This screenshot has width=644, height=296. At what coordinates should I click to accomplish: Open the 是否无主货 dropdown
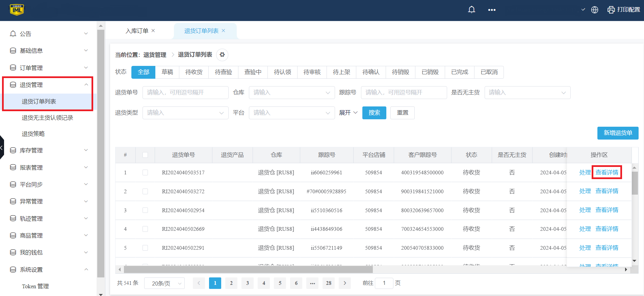[527, 93]
